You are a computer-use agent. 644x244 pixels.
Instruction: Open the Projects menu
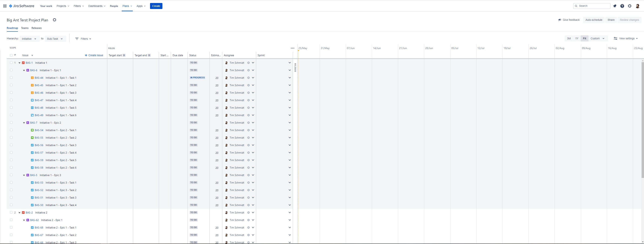(63, 6)
